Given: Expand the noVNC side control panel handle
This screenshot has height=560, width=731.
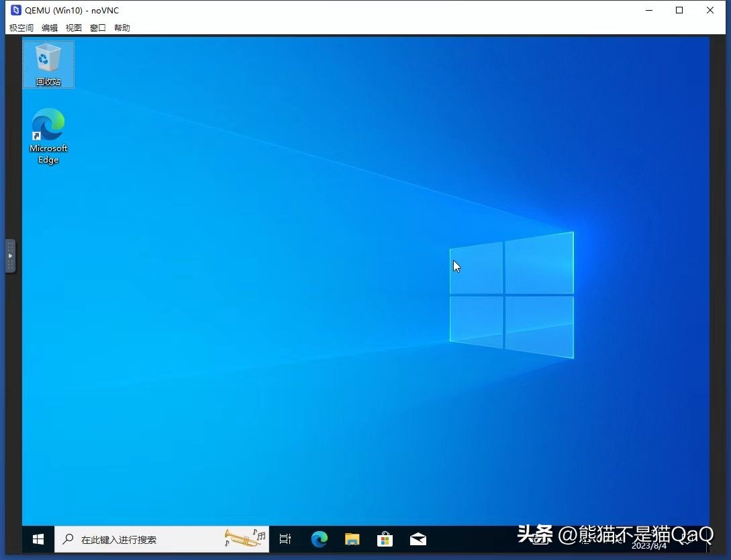Looking at the screenshot, I should (x=10, y=256).
